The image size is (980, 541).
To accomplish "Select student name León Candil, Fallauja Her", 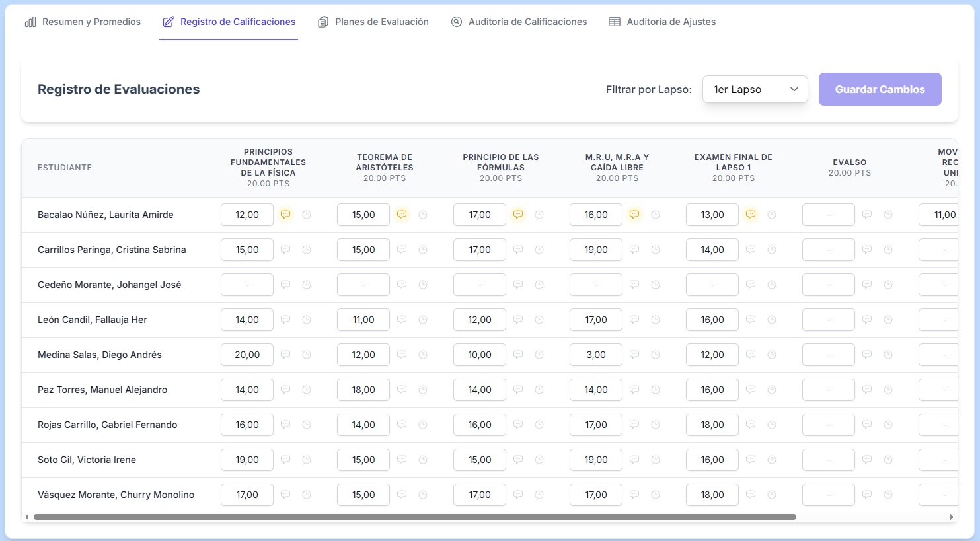I will tap(93, 320).
